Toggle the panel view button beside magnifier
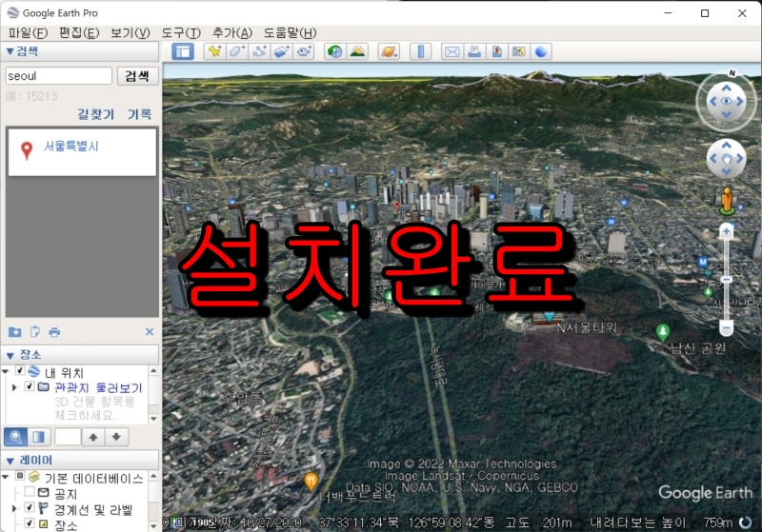 coord(38,437)
